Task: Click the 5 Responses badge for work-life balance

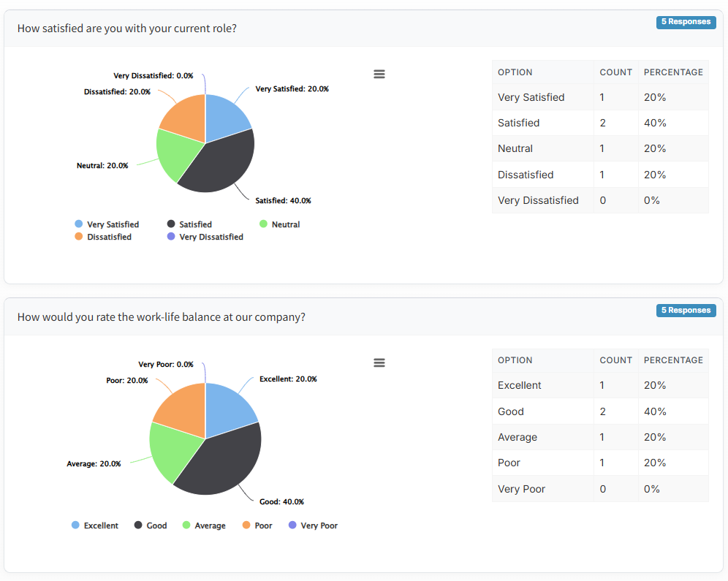Action: tap(686, 311)
